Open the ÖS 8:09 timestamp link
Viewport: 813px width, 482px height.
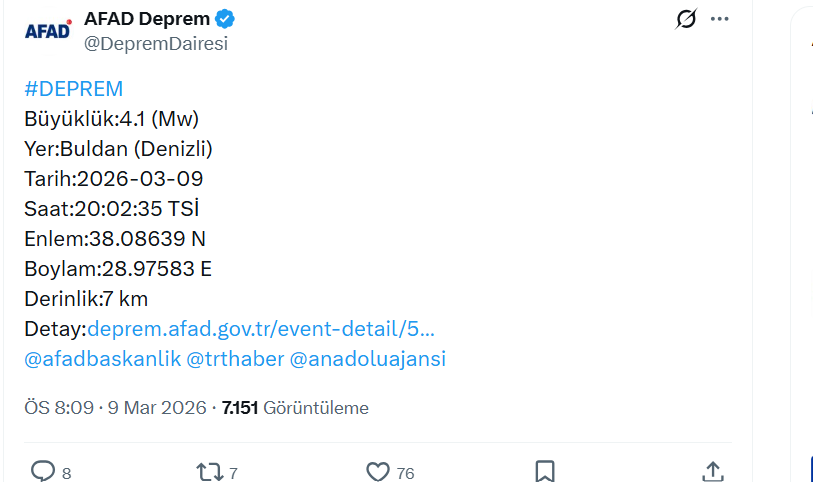(59, 408)
